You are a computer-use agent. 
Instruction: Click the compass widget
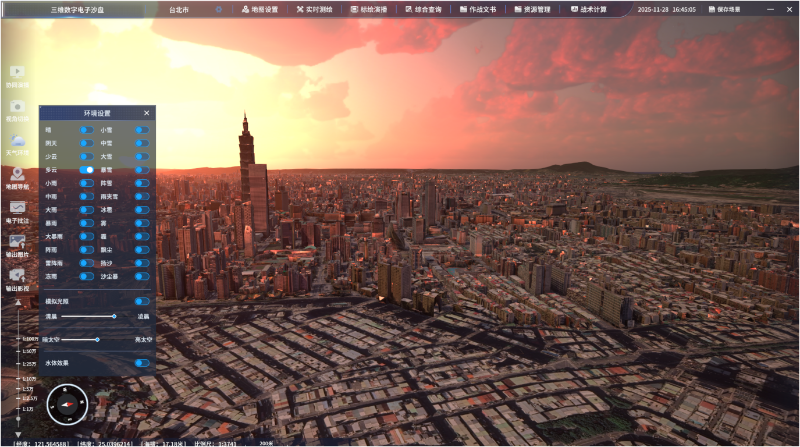click(67, 405)
